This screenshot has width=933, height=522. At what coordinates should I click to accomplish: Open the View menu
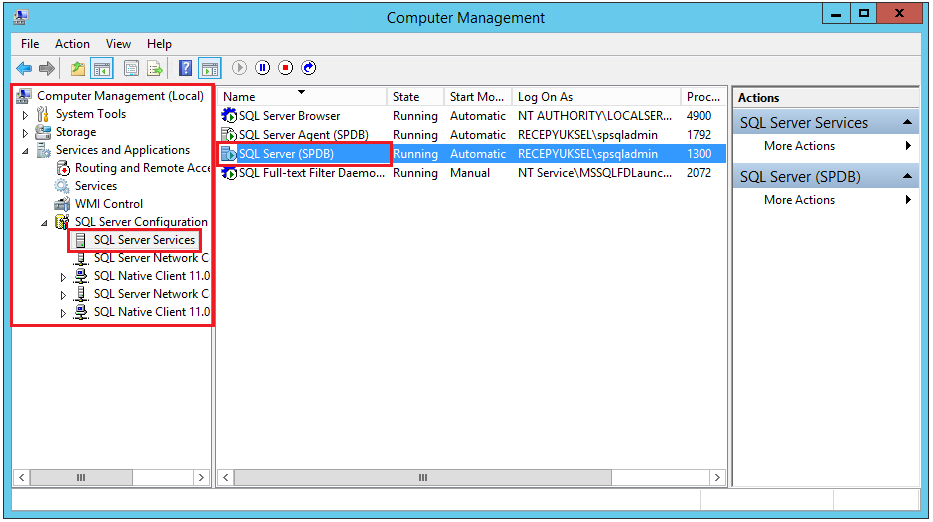tap(118, 43)
